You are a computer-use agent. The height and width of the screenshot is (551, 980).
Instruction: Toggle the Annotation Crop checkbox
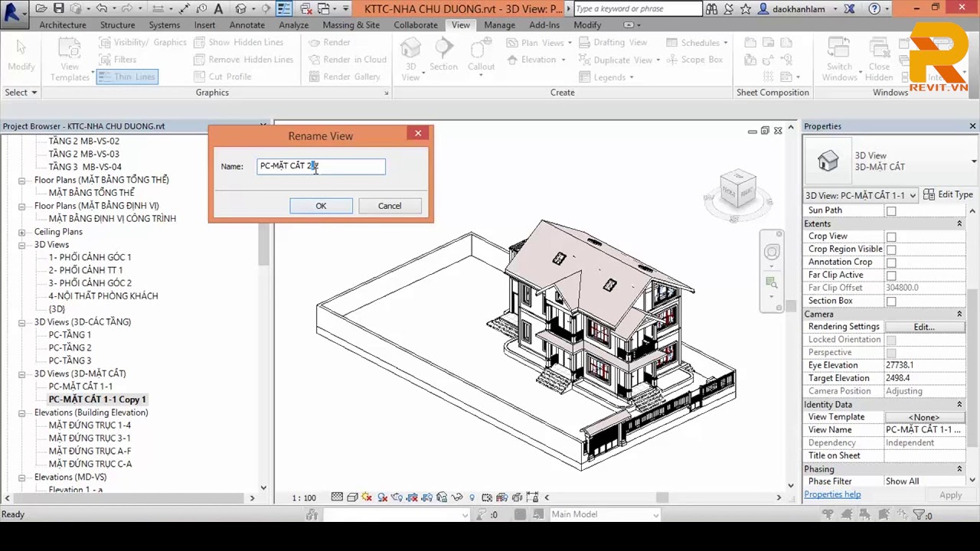tap(891, 263)
